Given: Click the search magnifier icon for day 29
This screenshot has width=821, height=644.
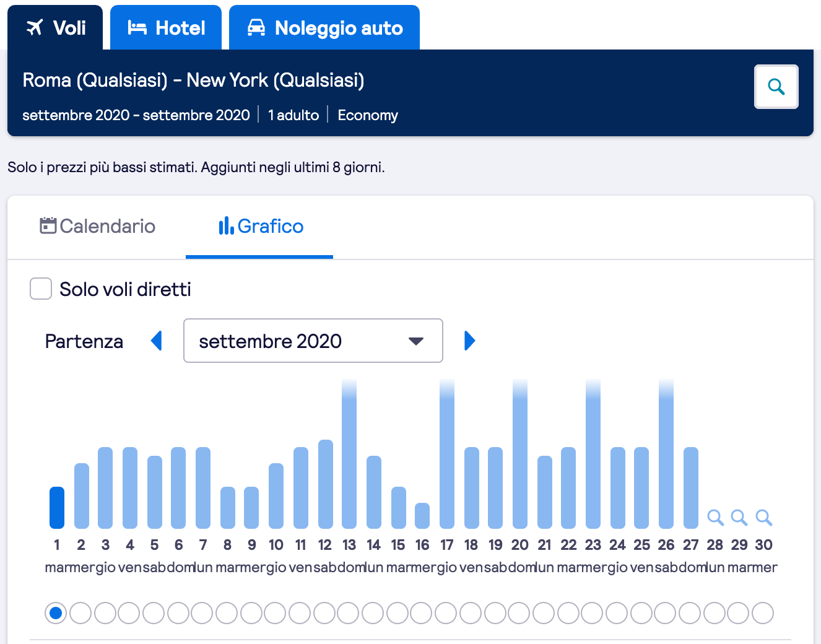Looking at the screenshot, I should pyautogui.click(x=739, y=517).
